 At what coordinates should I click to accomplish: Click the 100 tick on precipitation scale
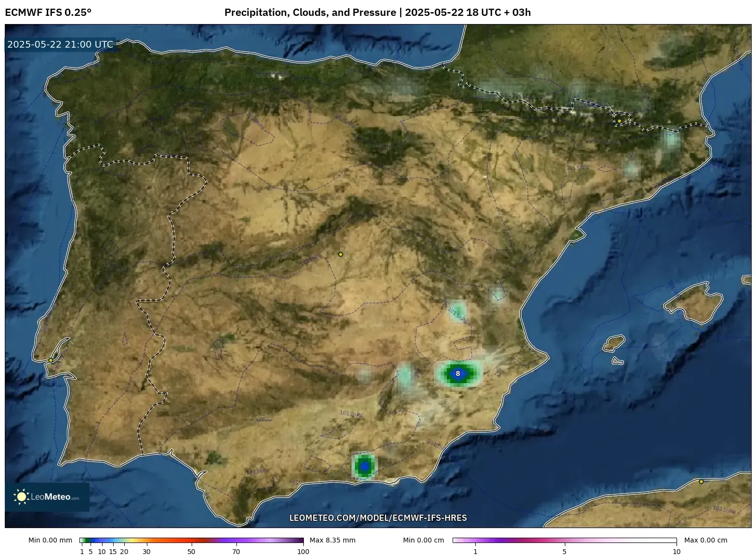pos(303,552)
